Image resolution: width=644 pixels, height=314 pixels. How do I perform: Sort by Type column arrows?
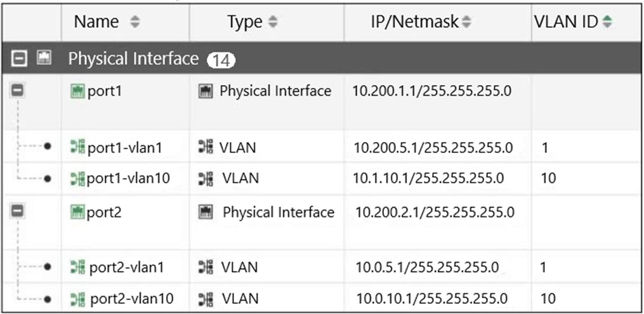pyautogui.click(x=273, y=22)
